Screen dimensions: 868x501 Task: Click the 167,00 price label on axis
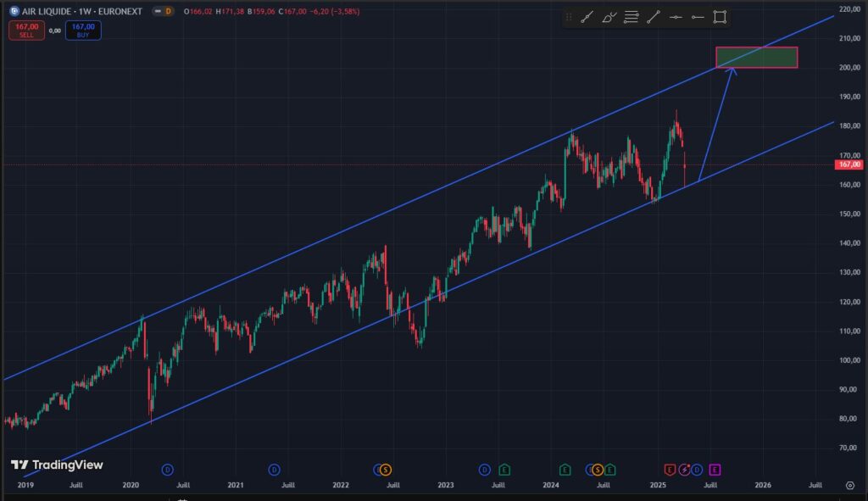point(848,166)
